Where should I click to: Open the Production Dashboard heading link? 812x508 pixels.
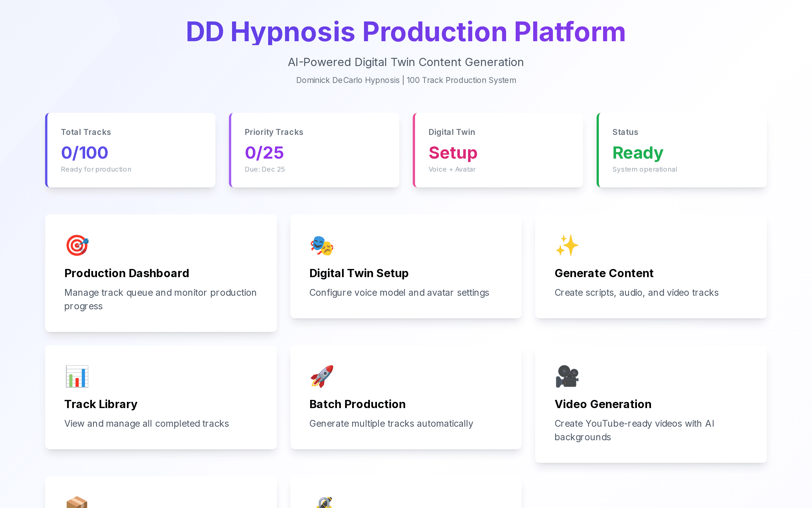127,273
